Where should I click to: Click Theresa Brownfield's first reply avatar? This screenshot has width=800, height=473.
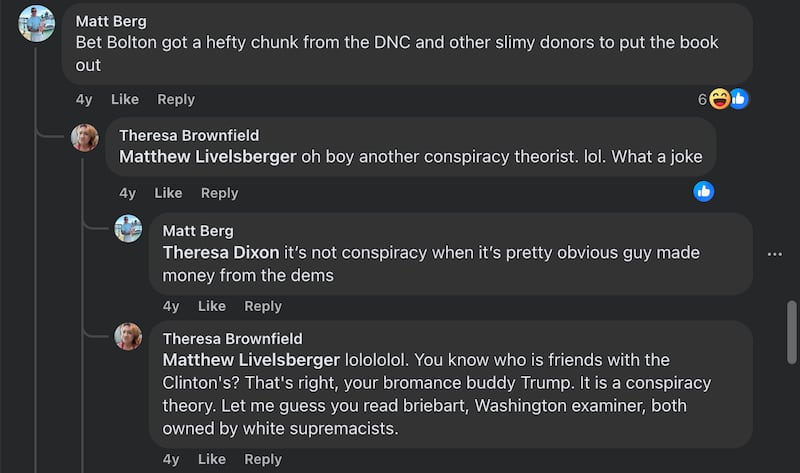(85, 137)
